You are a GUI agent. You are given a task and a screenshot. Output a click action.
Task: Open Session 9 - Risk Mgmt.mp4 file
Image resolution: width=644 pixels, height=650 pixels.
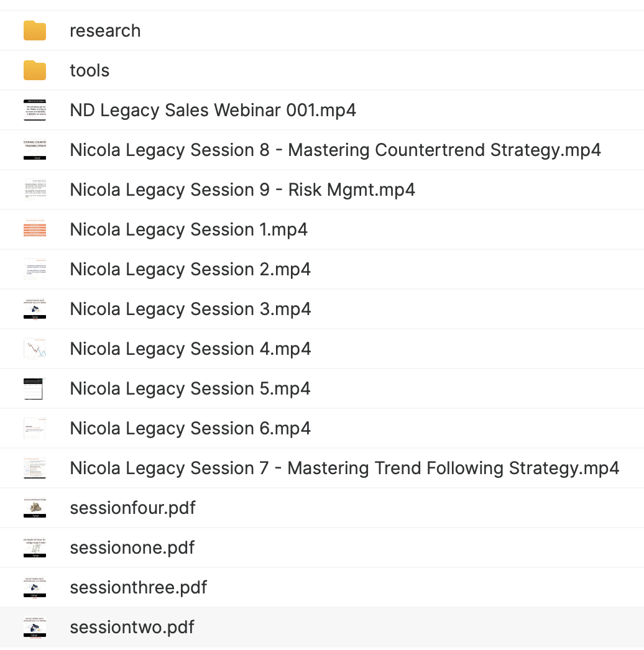click(242, 190)
